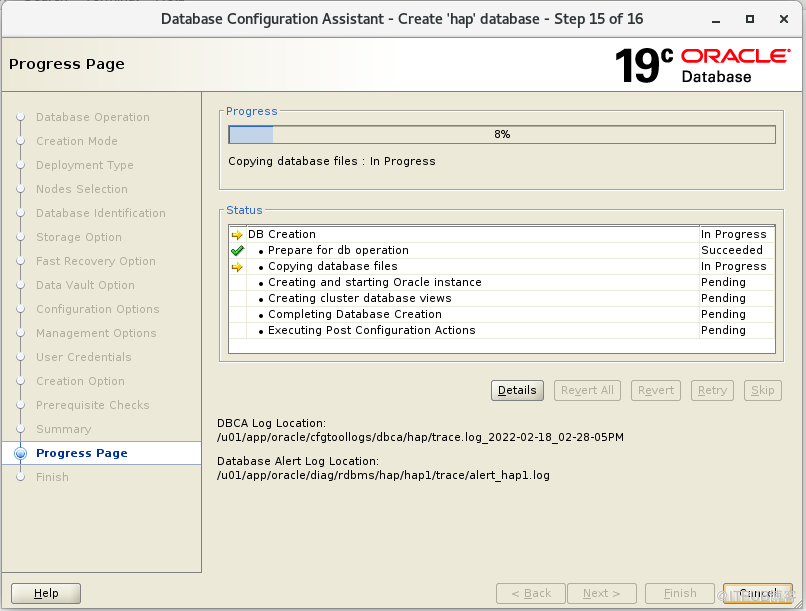This screenshot has height=611, width=806.
Task: Click the Oracle 19c Database logo
Action: [x=702, y=65]
